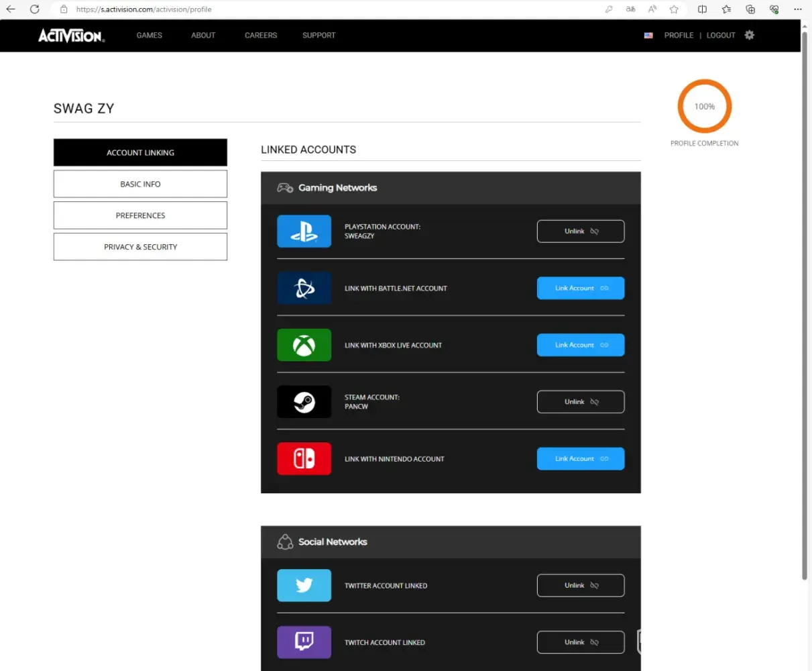This screenshot has width=812, height=671.
Task: Click the Twitch logo icon
Action: pos(304,642)
